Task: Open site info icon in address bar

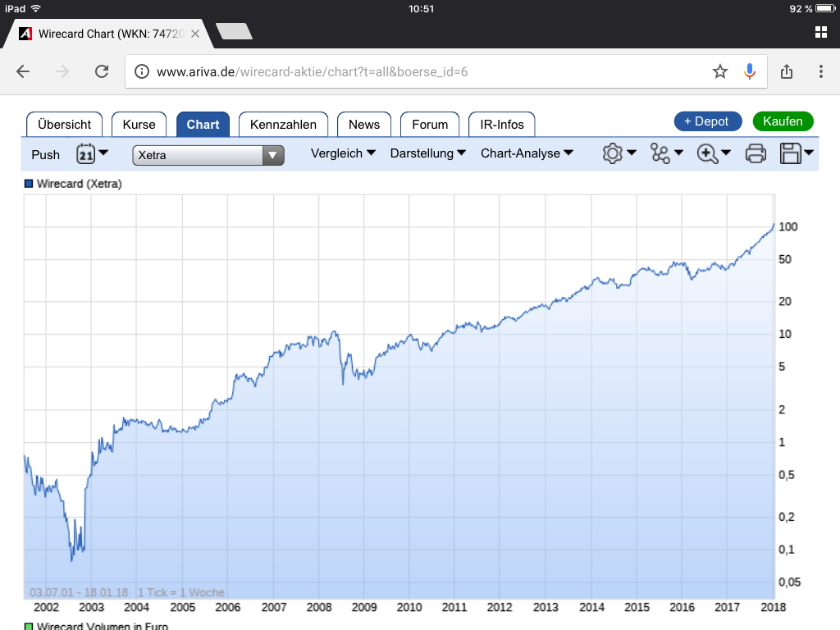Action: 141,71
